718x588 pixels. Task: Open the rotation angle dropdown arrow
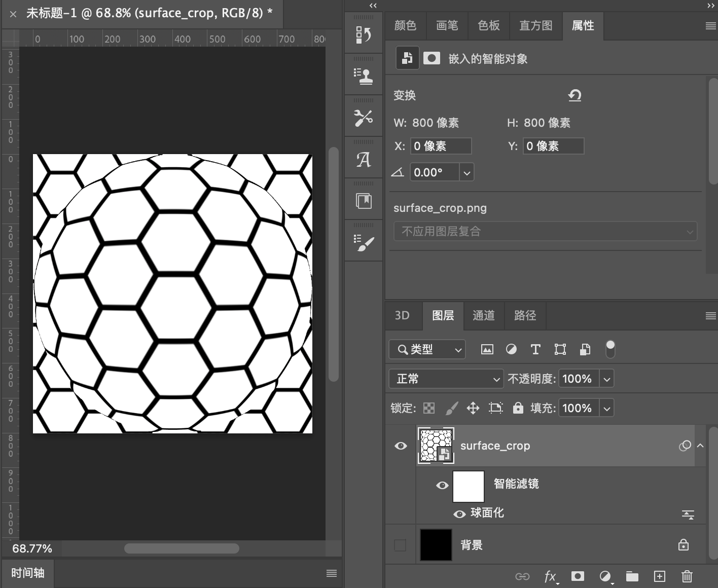pos(467,173)
